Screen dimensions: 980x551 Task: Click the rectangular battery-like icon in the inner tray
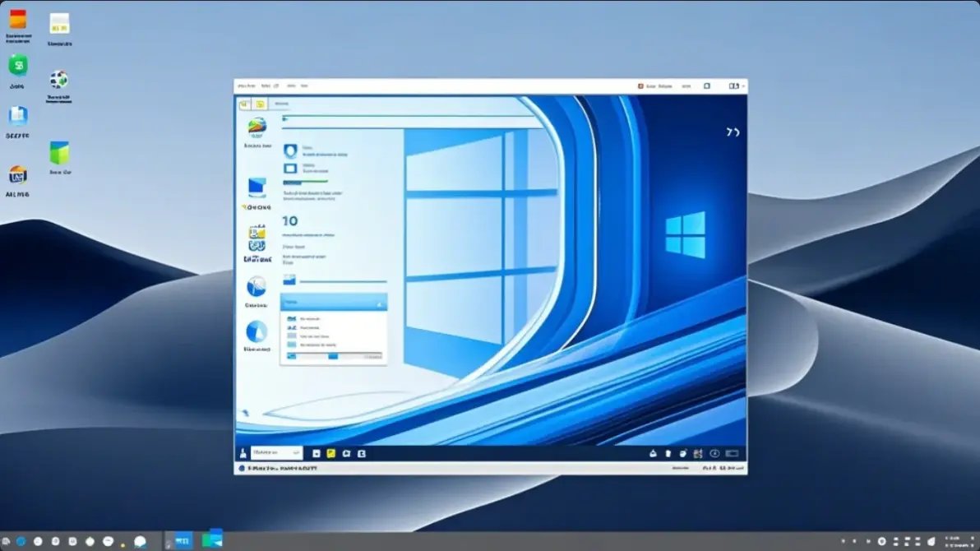pyautogui.click(x=732, y=453)
